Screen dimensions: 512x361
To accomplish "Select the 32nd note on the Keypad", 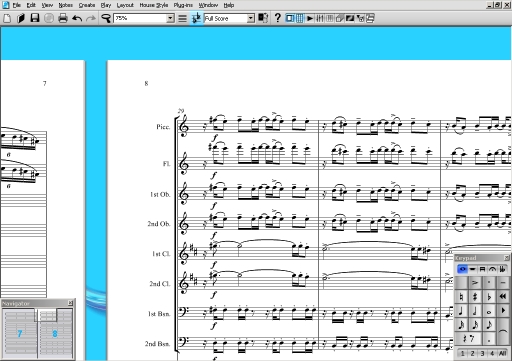I will pyautogui.click(x=461, y=325).
